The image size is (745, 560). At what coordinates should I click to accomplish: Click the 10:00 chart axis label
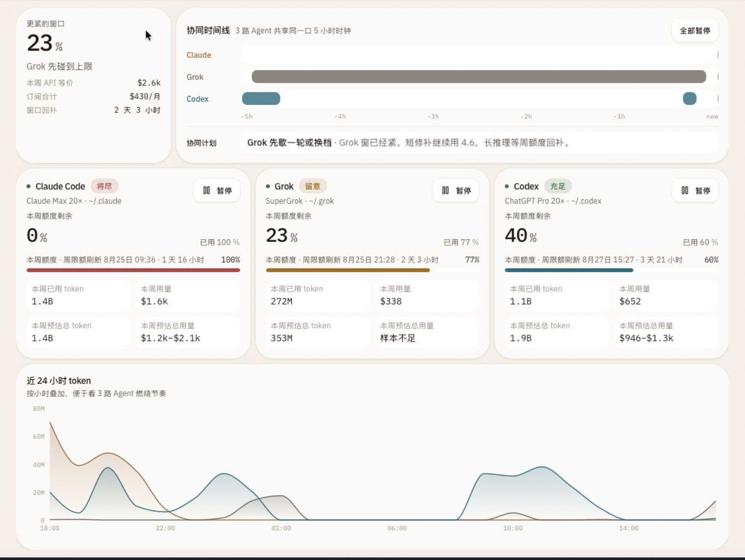click(x=513, y=528)
